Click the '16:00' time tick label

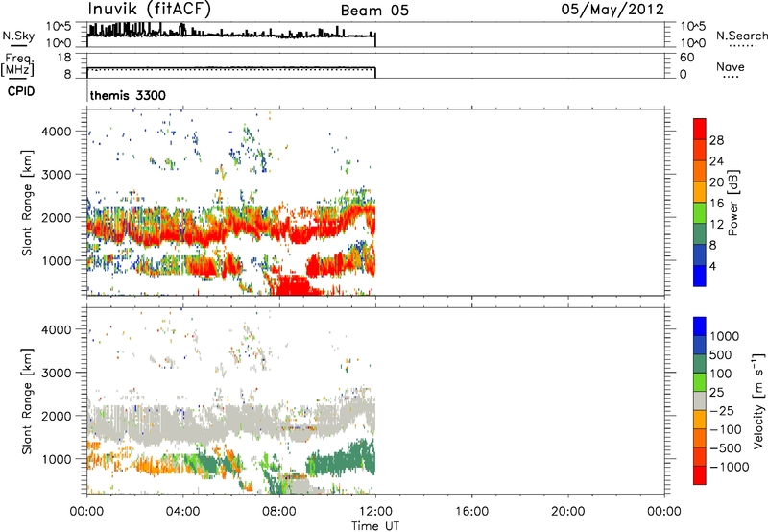pyautogui.click(x=471, y=512)
